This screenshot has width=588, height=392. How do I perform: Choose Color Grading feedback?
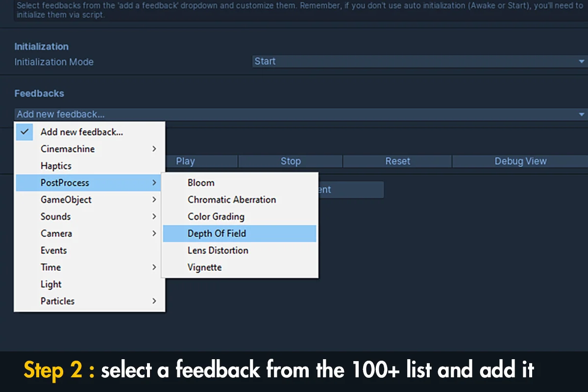click(216, 217)
